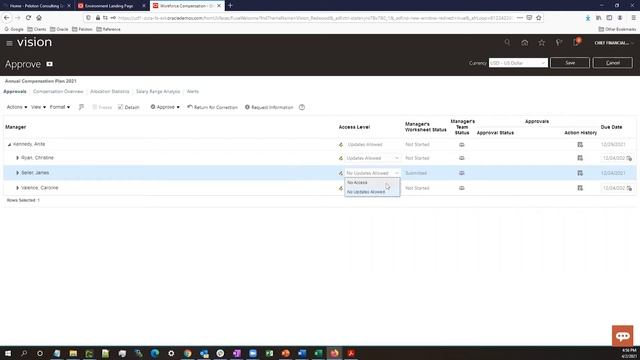Click due date field for Ryan, Christine

coord(613,158)
